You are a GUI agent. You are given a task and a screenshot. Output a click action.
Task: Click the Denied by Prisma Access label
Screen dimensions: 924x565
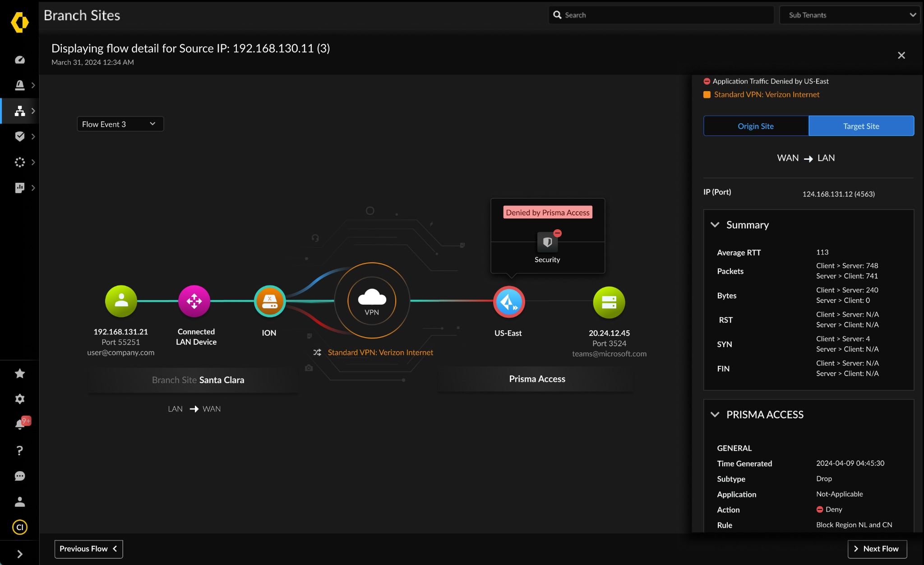pyautogui.click(x=548, y=213)
